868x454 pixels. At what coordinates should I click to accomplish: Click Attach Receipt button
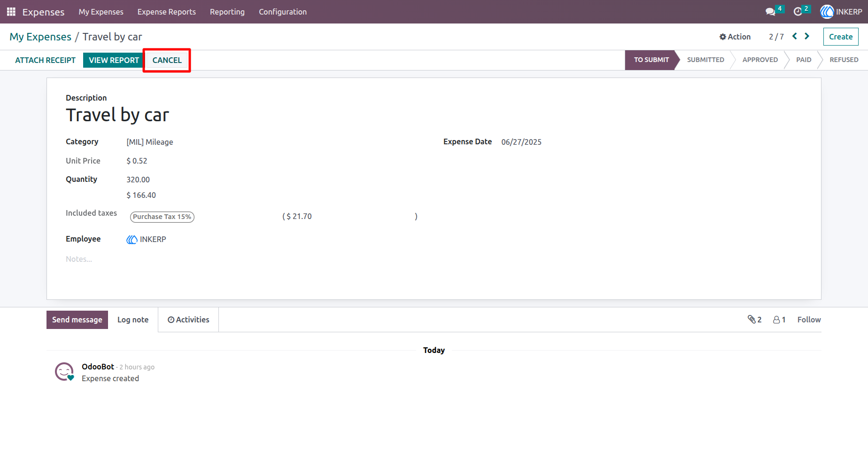(x=45, y=60)
